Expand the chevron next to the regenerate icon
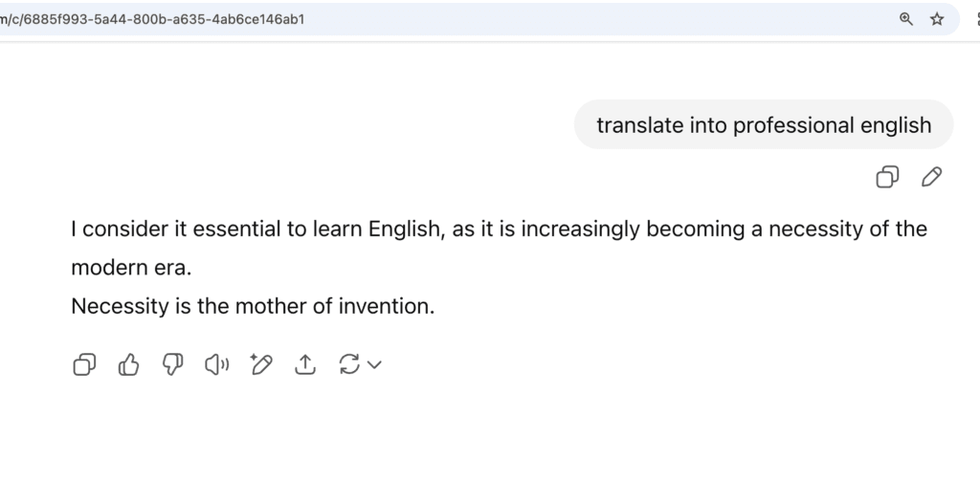980x481 pixels. [374, 364]
